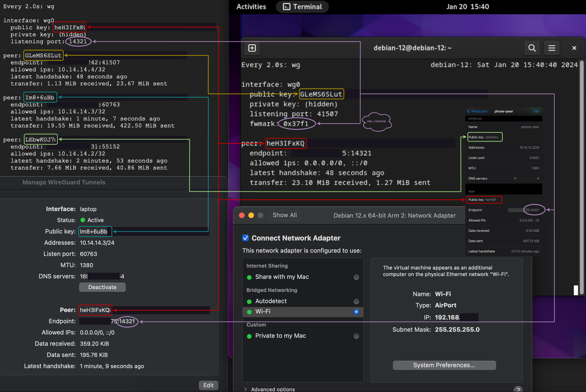Tap Edit in phone-peer screen
The width and height of the screenshot is (586, 392).
pos(536,111)
